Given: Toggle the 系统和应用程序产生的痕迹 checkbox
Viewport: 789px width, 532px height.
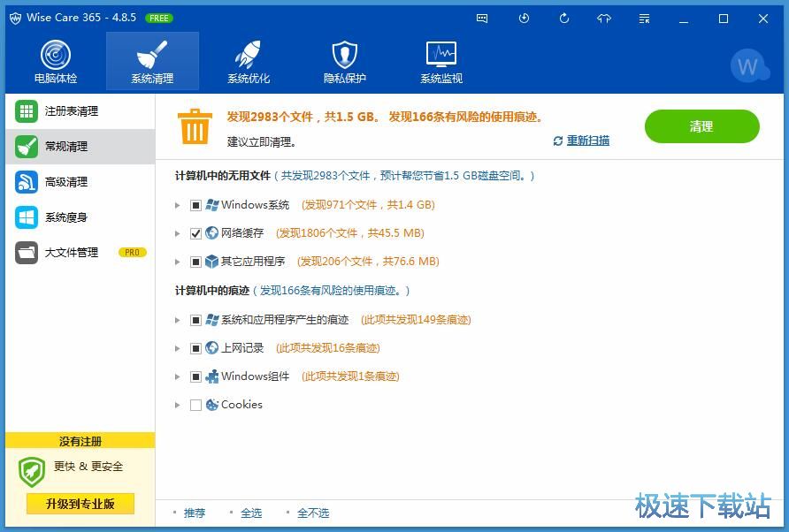Looking at the screenshot, I should coord(195,320).
